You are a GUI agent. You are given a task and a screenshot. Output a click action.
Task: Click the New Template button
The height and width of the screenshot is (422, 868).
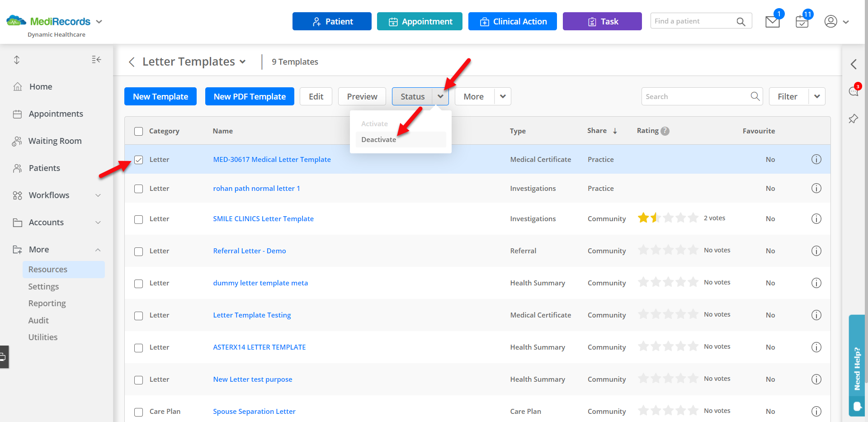click(x=160, y=96)
